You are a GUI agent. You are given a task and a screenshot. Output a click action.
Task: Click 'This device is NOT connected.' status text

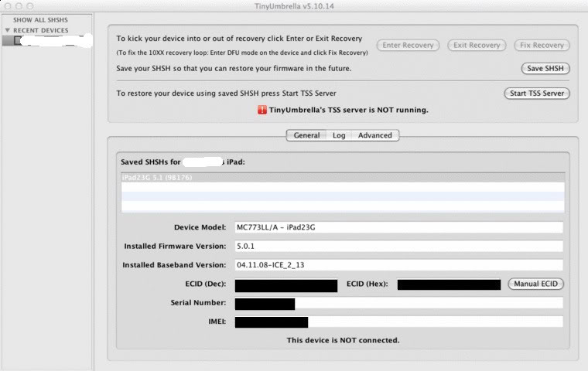click(343, 340)
